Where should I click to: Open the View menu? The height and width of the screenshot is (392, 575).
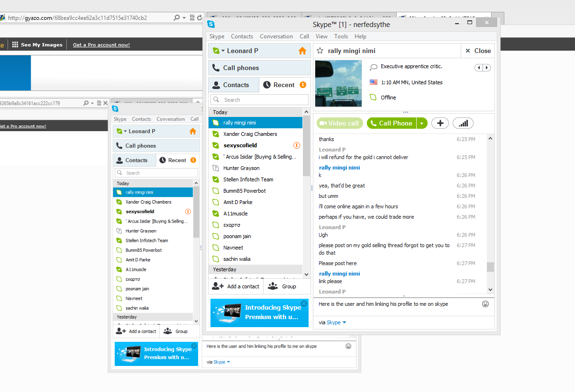click(x=321, y=36)
